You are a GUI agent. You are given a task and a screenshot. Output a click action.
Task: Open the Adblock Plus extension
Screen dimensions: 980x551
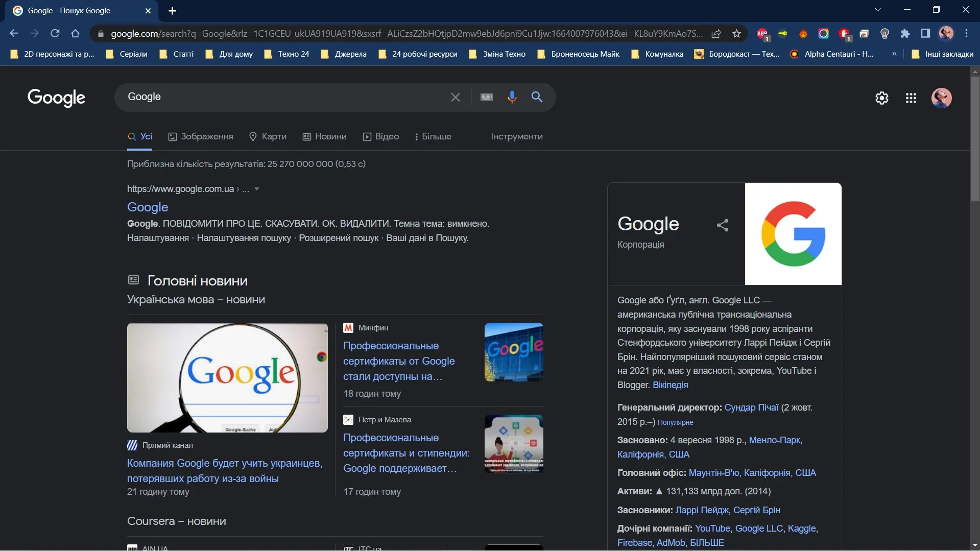(x=762, y=33)
